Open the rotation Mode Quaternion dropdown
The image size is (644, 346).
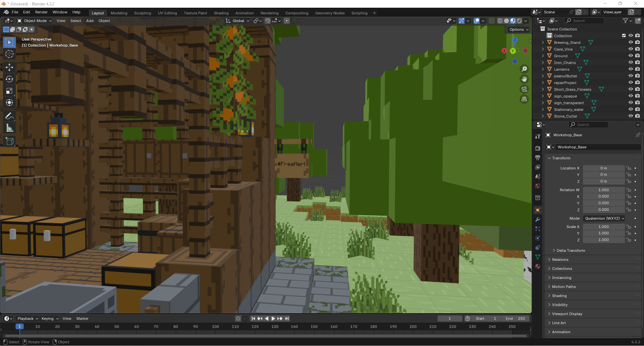[x=604, y=218]
